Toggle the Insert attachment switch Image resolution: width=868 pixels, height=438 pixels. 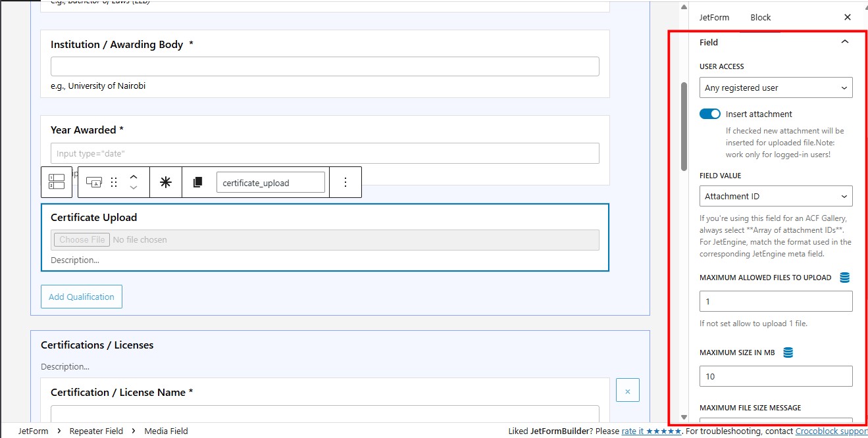pos(710,114)
